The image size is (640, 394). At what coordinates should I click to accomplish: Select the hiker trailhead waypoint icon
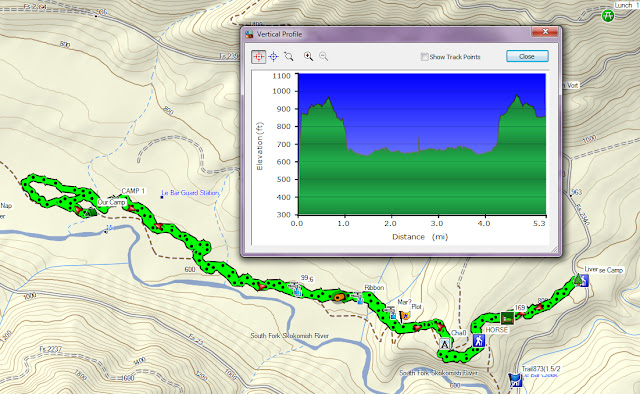[478, 341]
